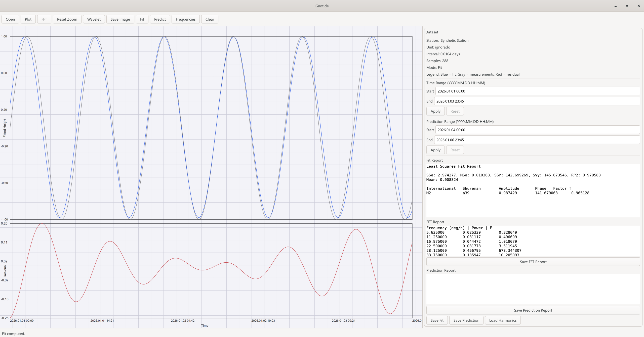Replot the measurements with Plot

(x=28, y=19)
